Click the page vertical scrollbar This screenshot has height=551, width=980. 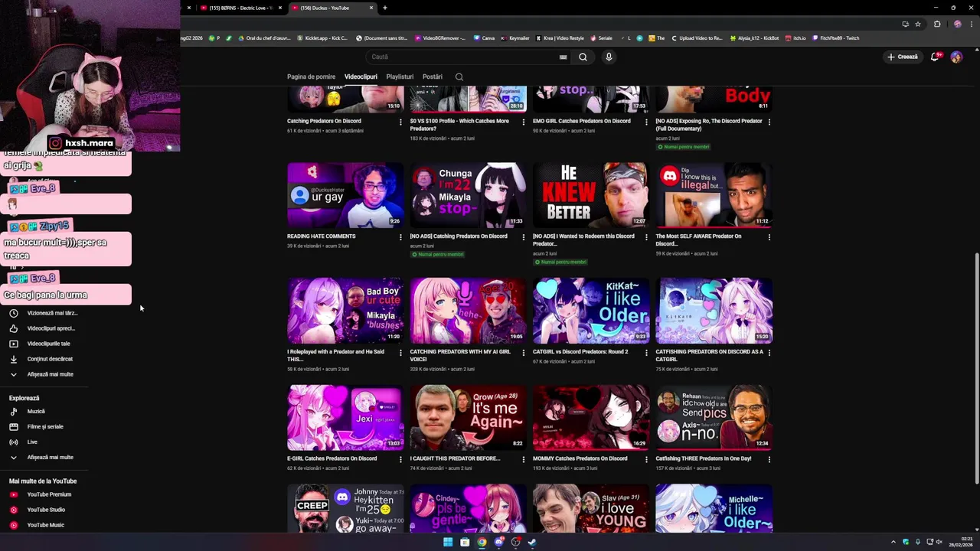[x=976, y=367]
